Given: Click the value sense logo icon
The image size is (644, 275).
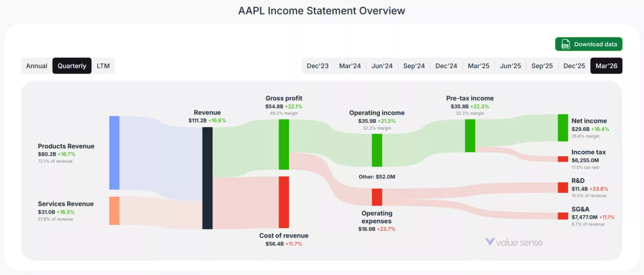Looking at the screenshot, I should pyautogui.click(x=490, y=242).
